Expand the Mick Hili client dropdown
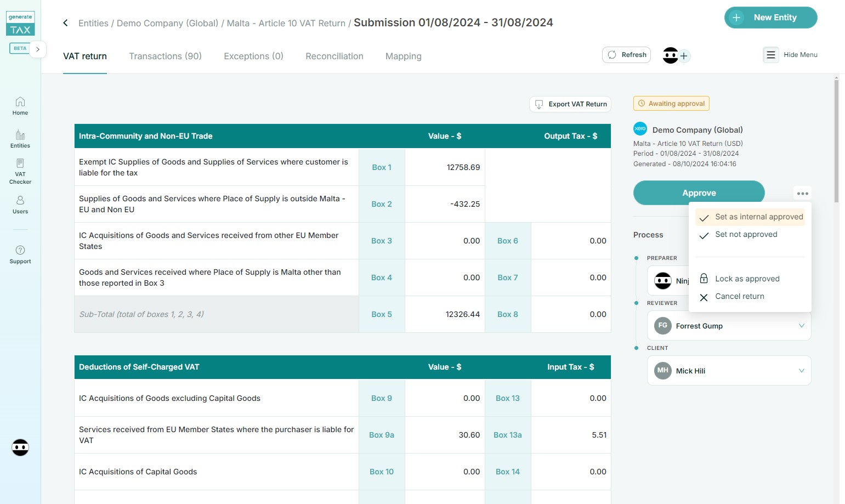This screenshot has height=504, width=845. pos(801,371)
